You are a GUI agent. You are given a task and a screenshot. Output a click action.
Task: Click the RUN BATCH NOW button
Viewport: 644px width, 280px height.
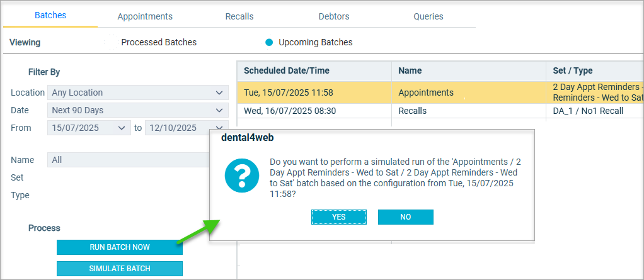pos(120,247)
